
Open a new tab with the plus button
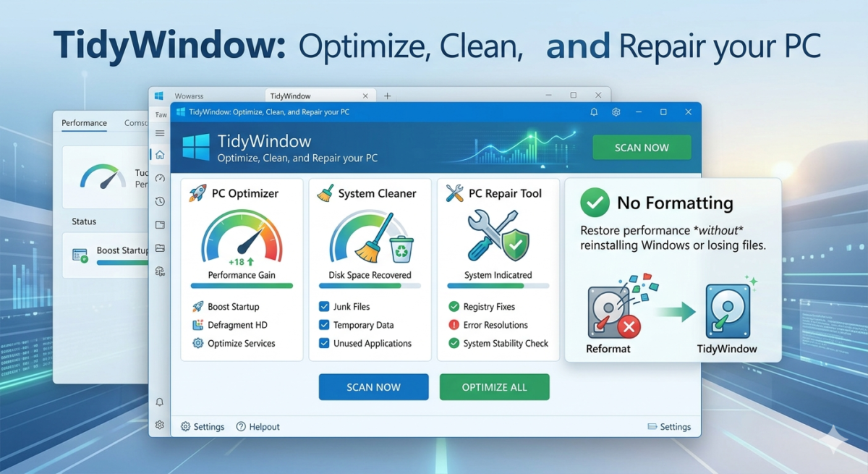pos(388,96)
